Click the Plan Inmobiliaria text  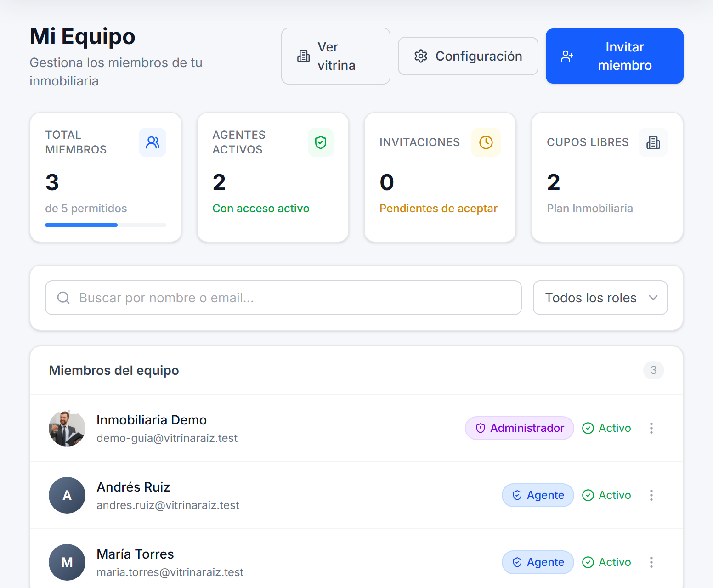(x=590, y=209)
